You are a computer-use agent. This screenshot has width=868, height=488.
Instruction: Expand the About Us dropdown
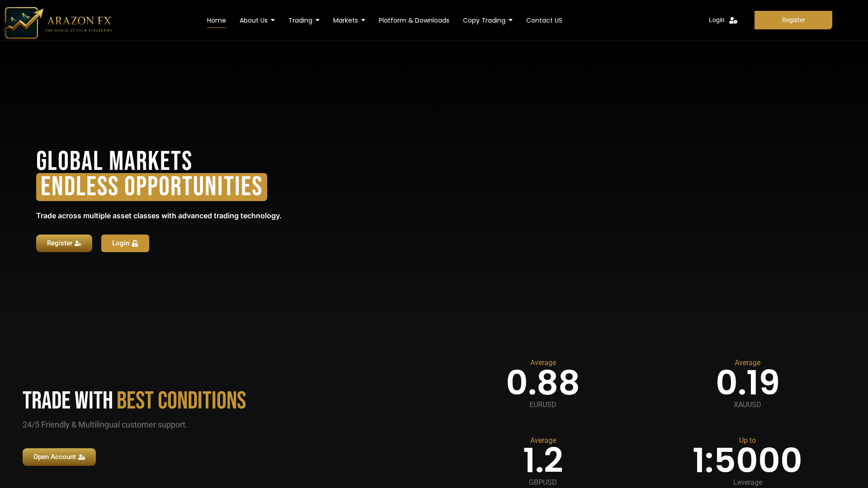coord(257,20)
